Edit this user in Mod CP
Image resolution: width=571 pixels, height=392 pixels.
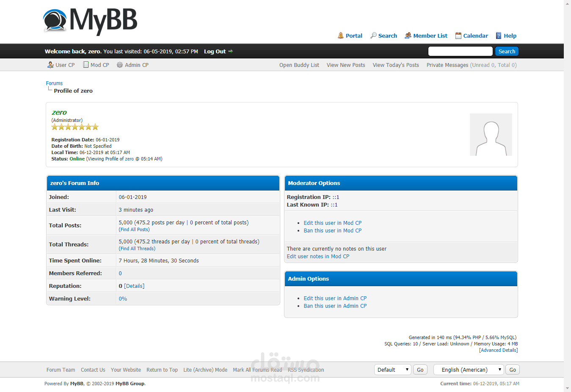point(333,223)
